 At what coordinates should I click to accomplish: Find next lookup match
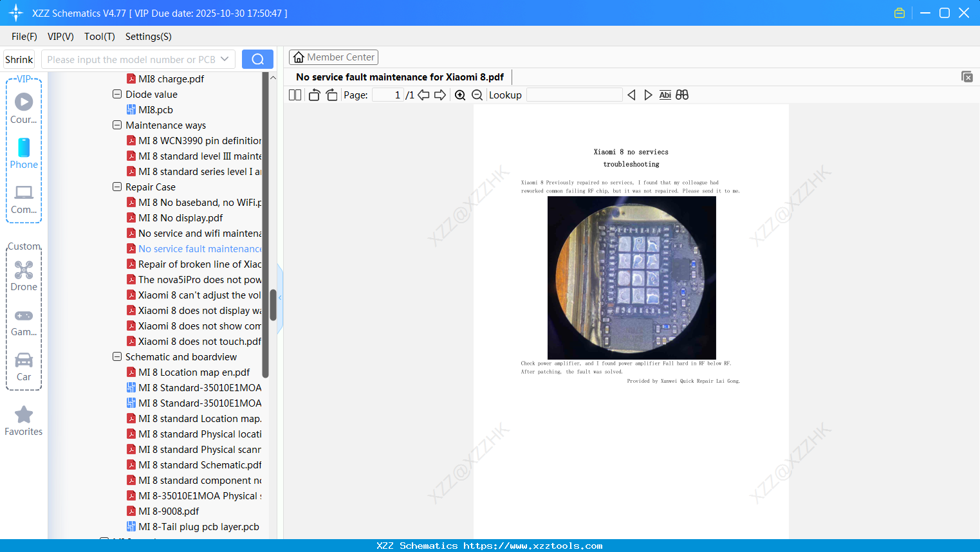click(648, 95)
